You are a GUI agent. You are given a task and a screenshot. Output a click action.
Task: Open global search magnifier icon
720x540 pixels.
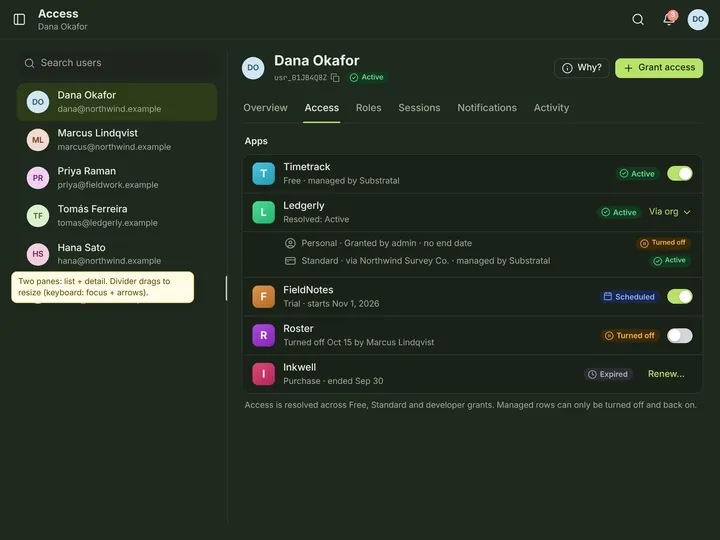(x=638, y=19)
